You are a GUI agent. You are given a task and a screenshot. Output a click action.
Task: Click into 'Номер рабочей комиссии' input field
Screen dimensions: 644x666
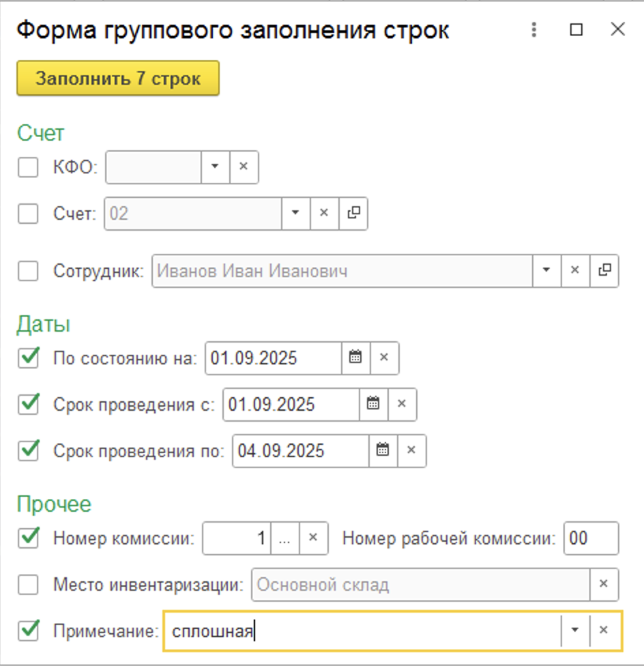tap(591, 538)
